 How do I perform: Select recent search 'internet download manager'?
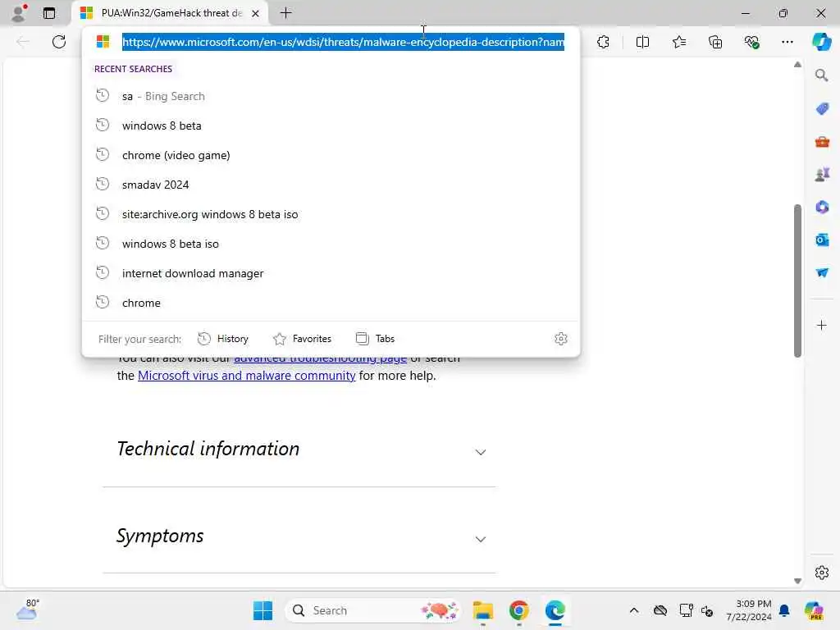tap(331, 273)
